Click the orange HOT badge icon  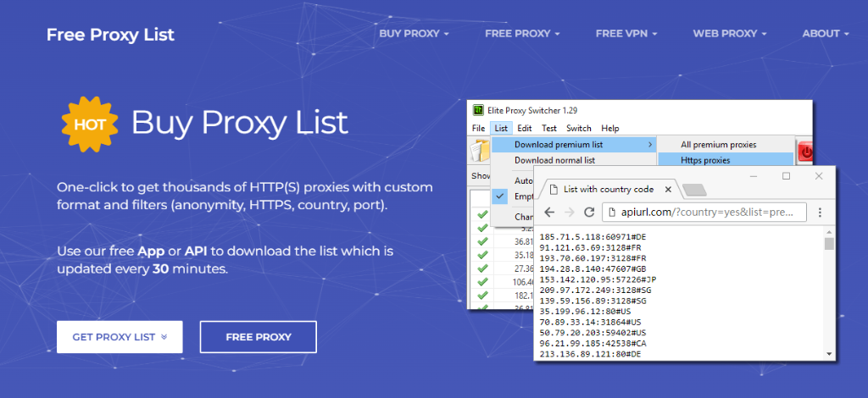click(90, 124)
